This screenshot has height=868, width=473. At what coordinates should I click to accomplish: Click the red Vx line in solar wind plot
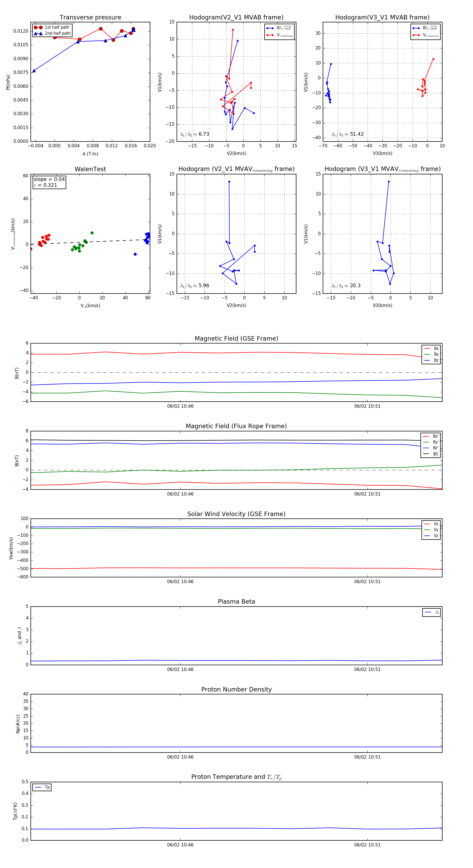click(x=236, y=568)
